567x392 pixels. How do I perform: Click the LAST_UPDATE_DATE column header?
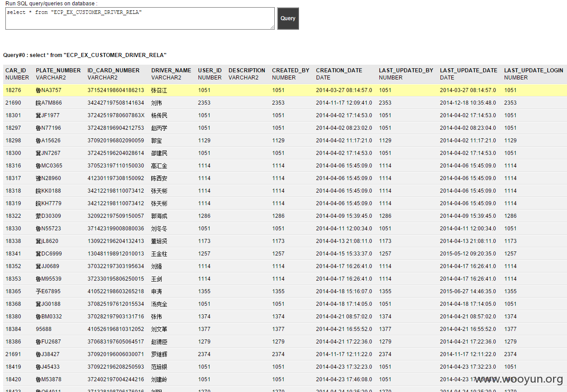pyautogui.click(x=469, y=70)
